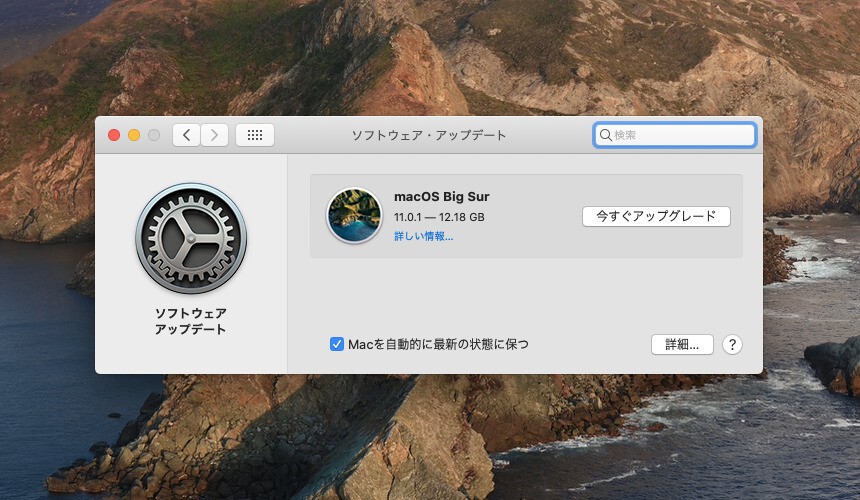Show all preferences via grid icon
The height and width of the screenshot is (500, 860).
[255, 135]
